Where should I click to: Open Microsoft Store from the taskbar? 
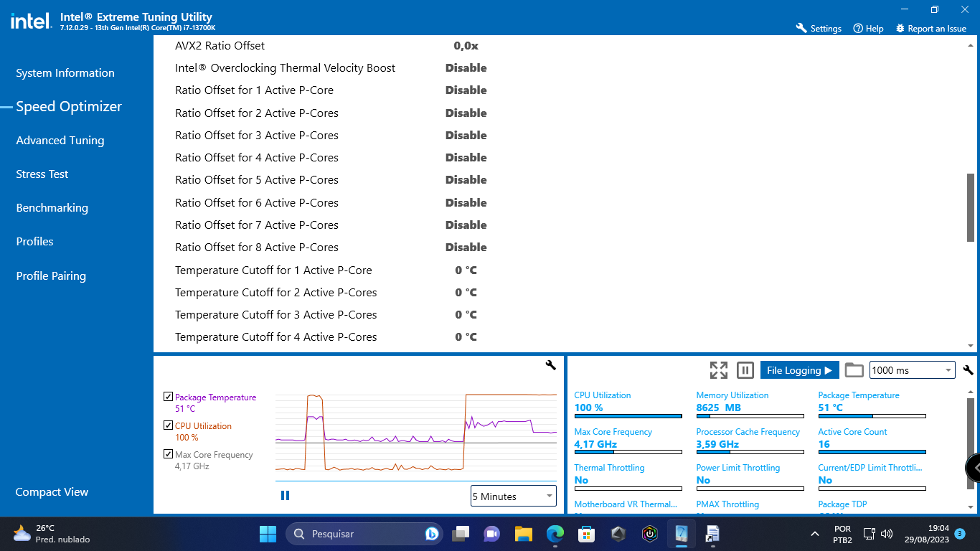pos(587,534)
